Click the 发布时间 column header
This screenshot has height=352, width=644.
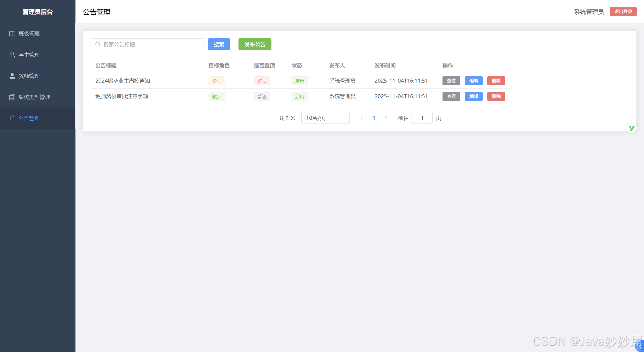(385, 65)
